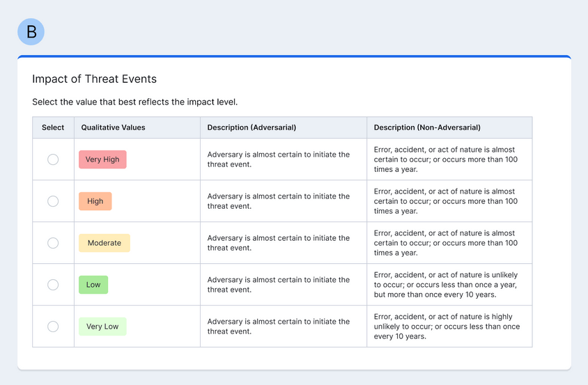Click the green Low badge
This screenshot has height=385, width=588.
pyautogui.click(x=93, y=285)
